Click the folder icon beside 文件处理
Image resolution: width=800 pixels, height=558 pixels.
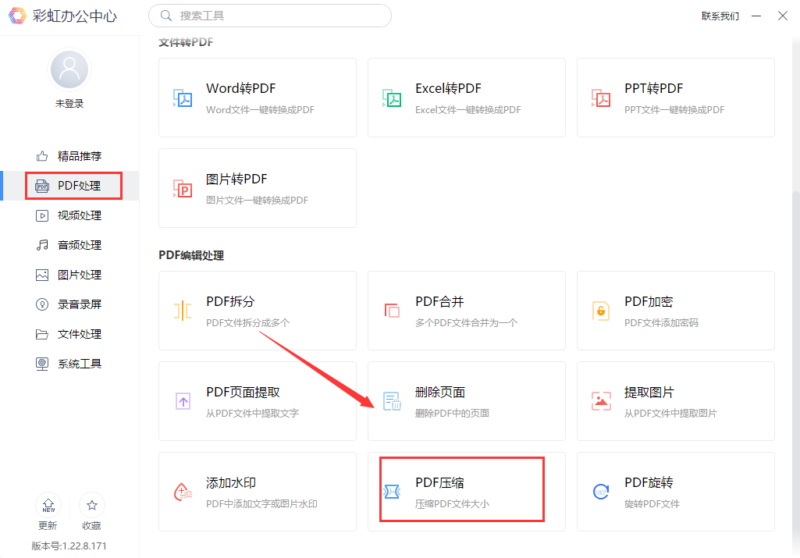click(x=42, y=334)
